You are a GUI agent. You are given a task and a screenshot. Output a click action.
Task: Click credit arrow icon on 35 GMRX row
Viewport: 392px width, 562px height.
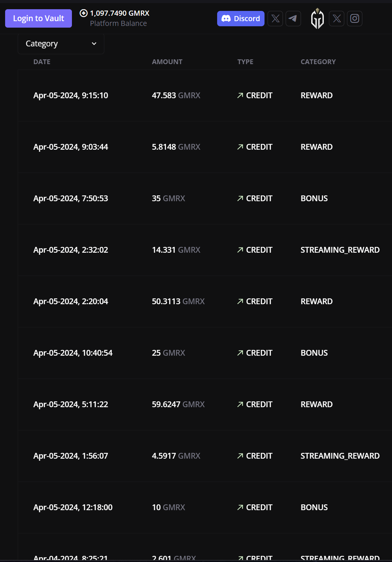240,198
